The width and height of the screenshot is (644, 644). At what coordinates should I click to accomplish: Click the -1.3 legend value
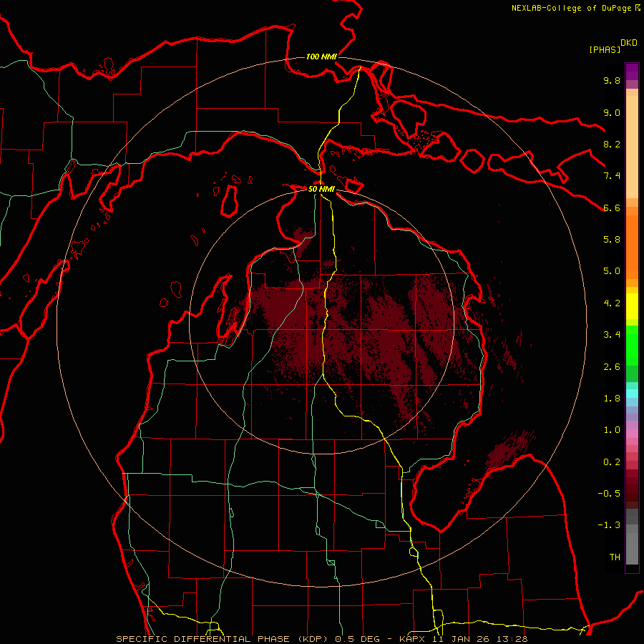609,525
